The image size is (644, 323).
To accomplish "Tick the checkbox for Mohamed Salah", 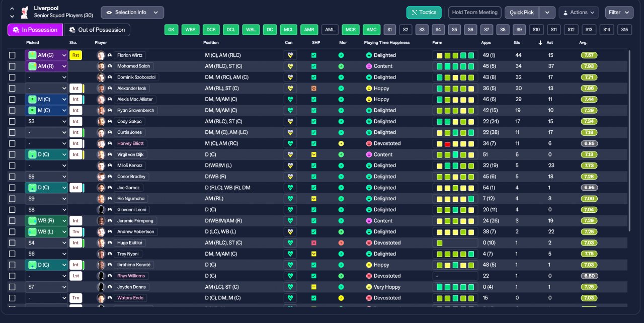I will (x=12, y=66).
